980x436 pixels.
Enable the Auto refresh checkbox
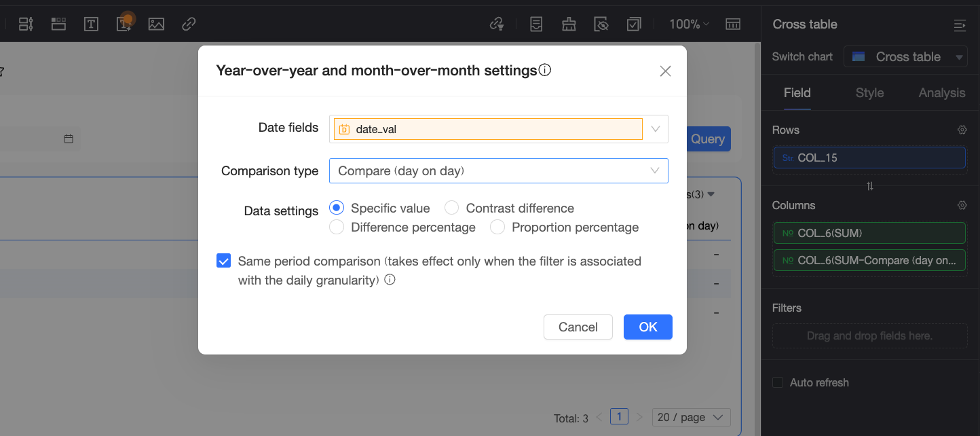tap(778, 382)
